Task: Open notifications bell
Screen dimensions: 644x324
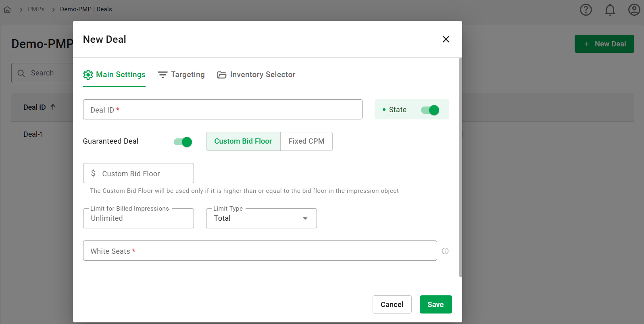Action: coord(610,10)
